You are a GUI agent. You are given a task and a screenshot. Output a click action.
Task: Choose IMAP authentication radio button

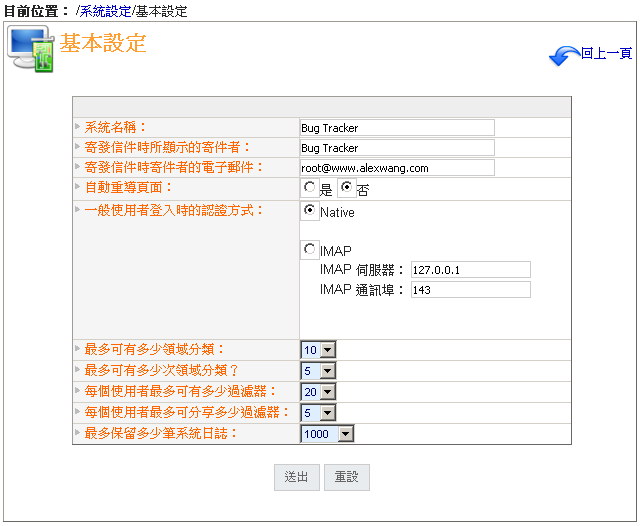[310, 249]
